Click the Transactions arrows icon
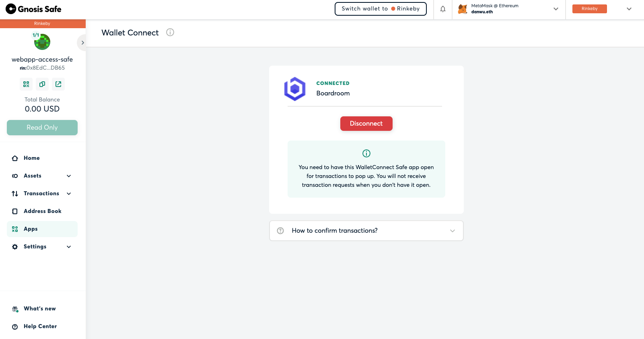Viewport: 644px width, 339px height. (x=15, y=194)
